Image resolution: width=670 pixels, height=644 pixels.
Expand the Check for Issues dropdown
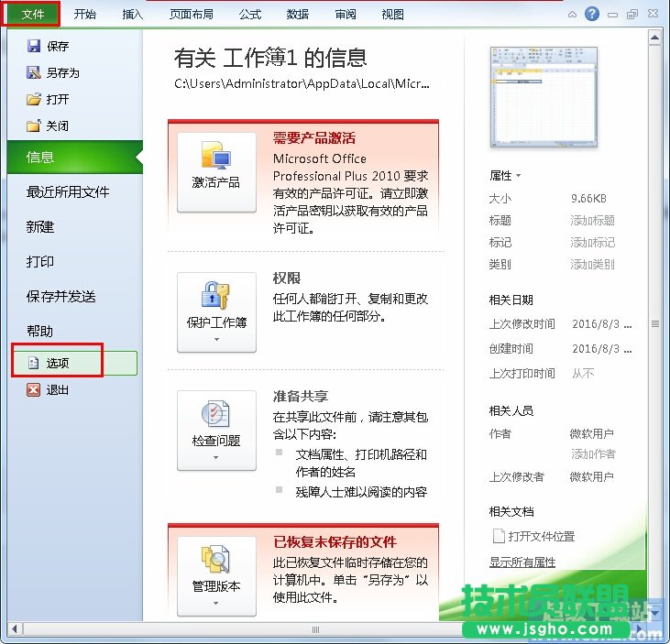216,430
